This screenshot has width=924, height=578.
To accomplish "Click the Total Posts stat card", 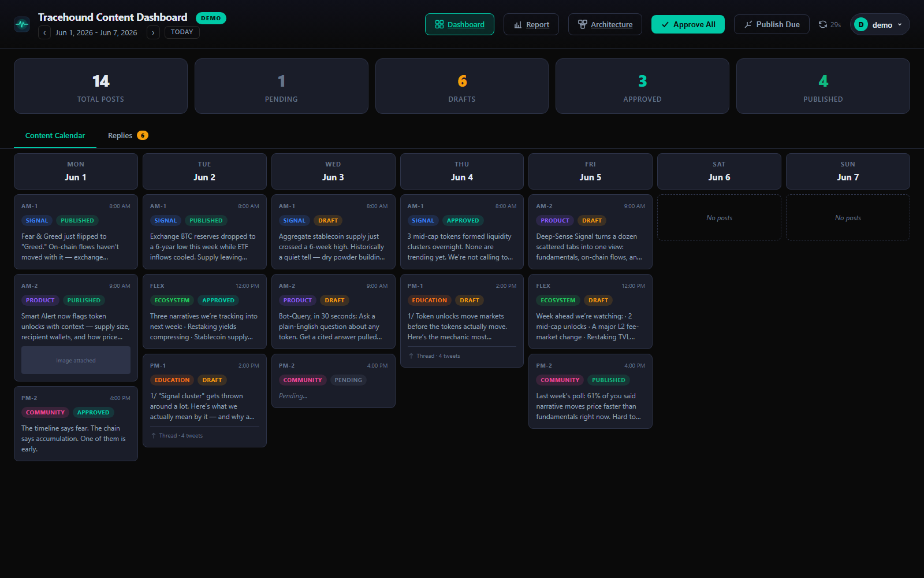I will pos(100,86).
